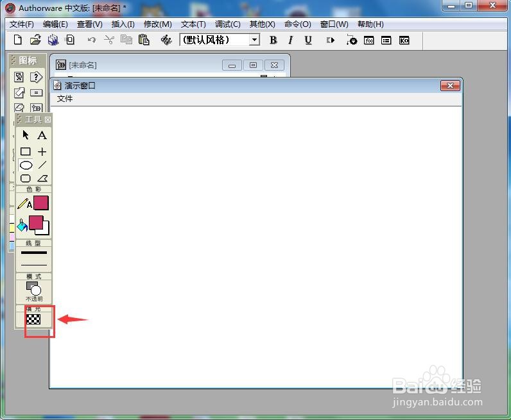Open the 文件(F) menu
Image resolution: width=511 pixels, height=420 pixels.
point(22,24)
